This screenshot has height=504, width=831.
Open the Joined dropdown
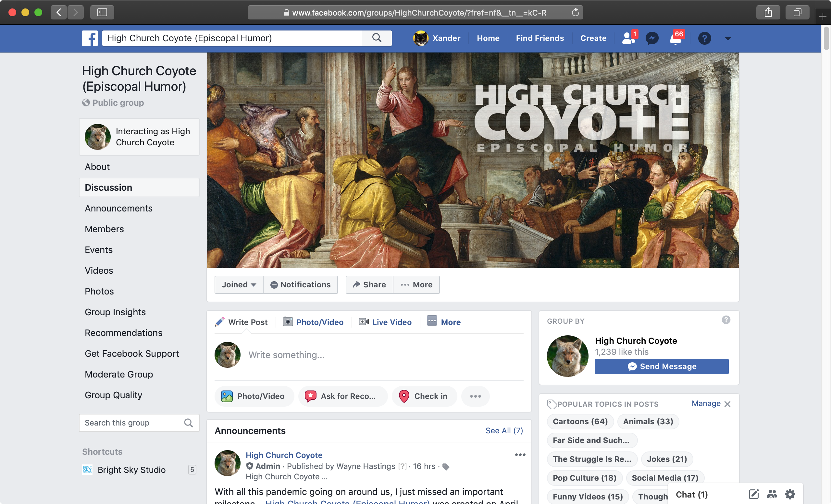point(239,285)
